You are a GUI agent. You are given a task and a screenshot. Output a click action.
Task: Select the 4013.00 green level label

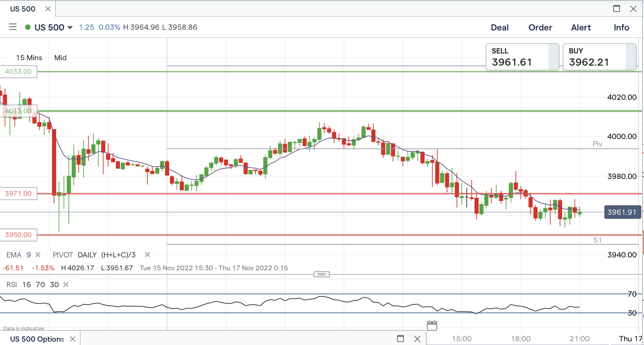click(18, 111)
